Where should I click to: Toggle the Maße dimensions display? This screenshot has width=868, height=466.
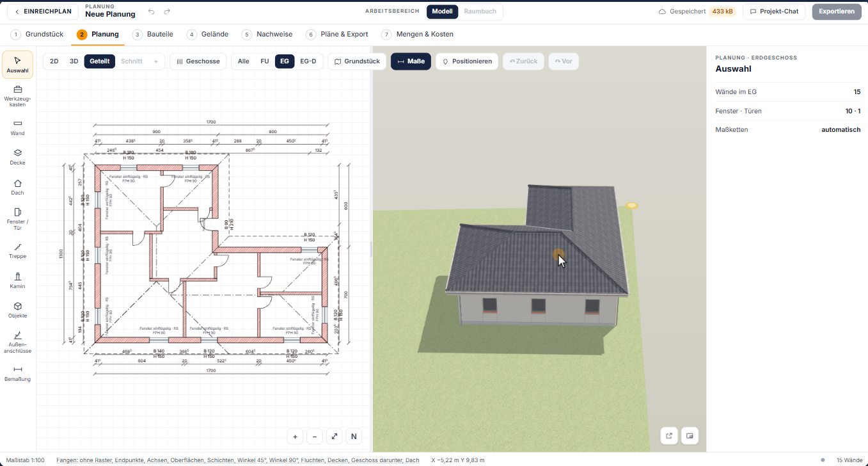pos(411,61)
